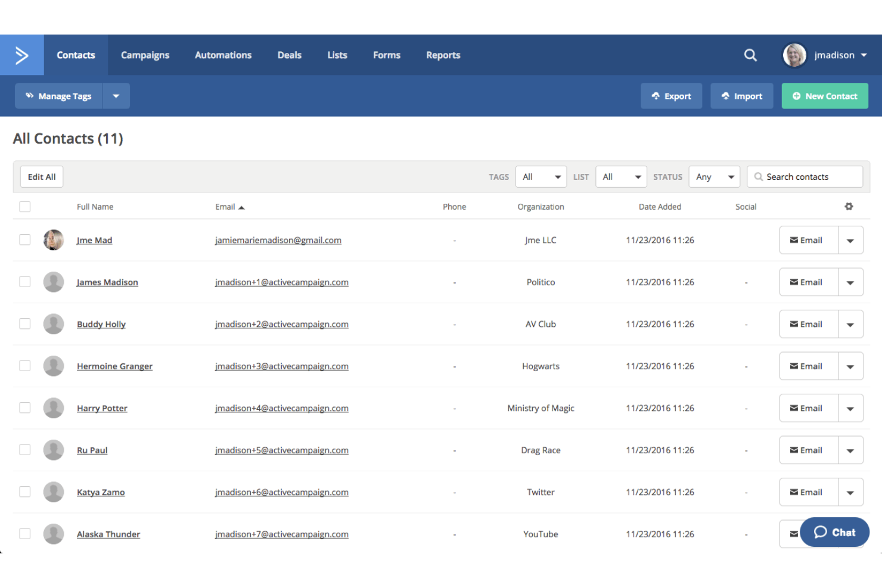
Task: Open the dropdown arrow beside Manage Tags
Action: pyautogui.click(x=116, y=95)
